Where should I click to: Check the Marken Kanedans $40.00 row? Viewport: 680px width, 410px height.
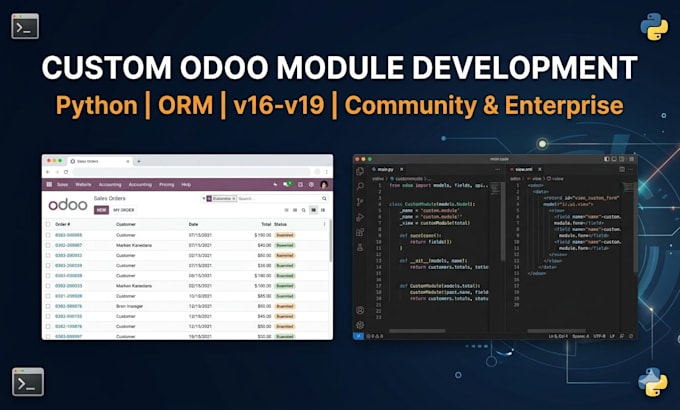pyautogui.click(x=48, y=245)
